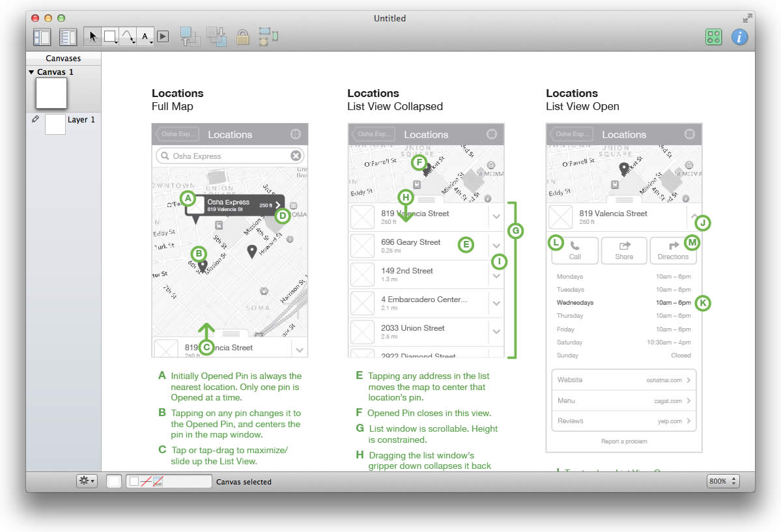Open the blue Inspector info icon
Viewport: 781px width, 532px height.
tap(739, 37)
